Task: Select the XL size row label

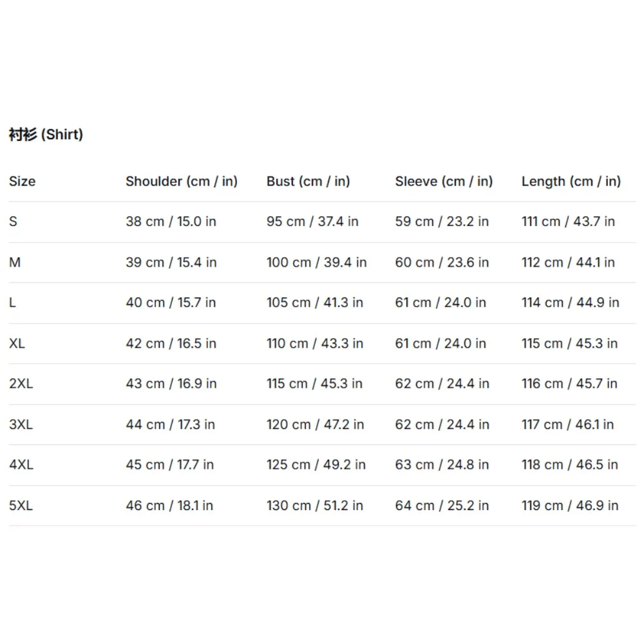Action: 17,343
